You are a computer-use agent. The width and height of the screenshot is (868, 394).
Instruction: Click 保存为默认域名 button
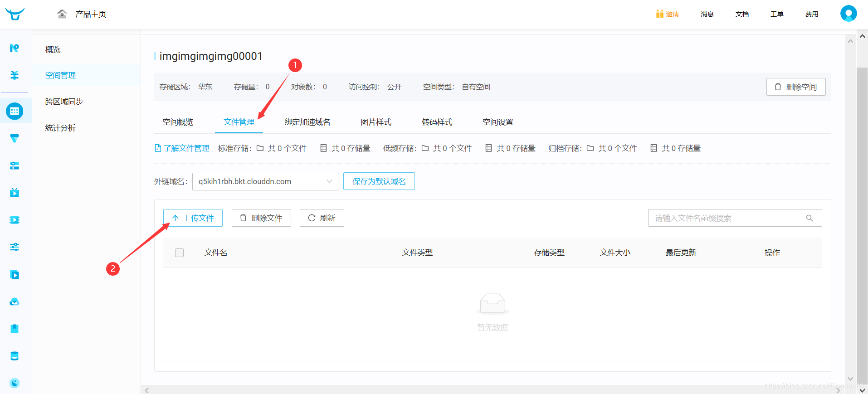pyautogui.click(x=379, y=181)
